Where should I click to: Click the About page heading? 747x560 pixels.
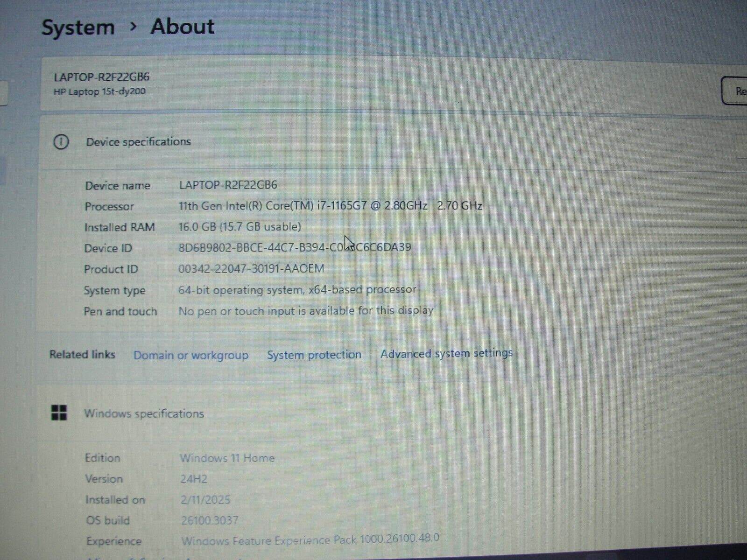click(183, 27)
